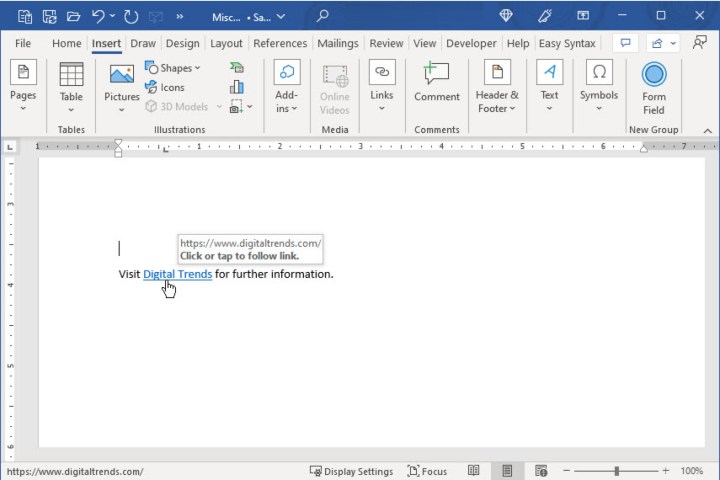Viewport: 720px width, 480px height.
Task: Insert a chart from Illustrations group
Action: 237,87
